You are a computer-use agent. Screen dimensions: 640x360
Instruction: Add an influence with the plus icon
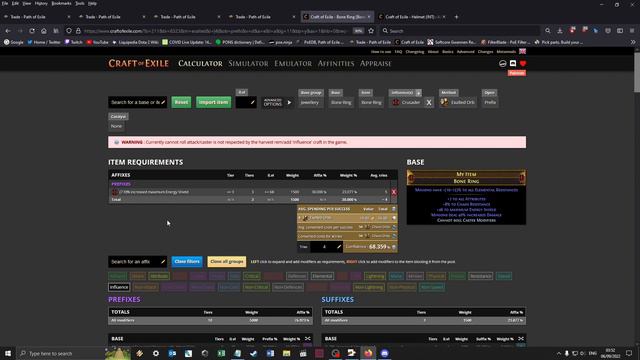[x=418, y=93]
